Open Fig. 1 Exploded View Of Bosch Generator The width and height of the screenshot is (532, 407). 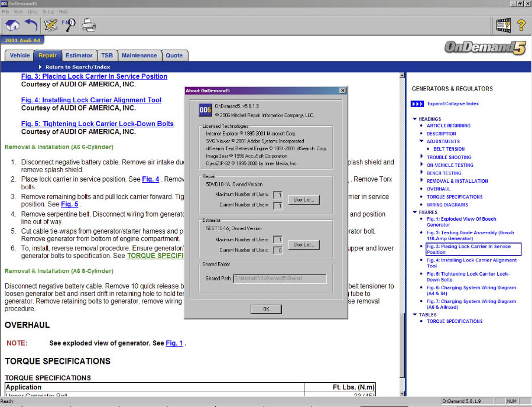pyautogui.click(x=462, y=222)
